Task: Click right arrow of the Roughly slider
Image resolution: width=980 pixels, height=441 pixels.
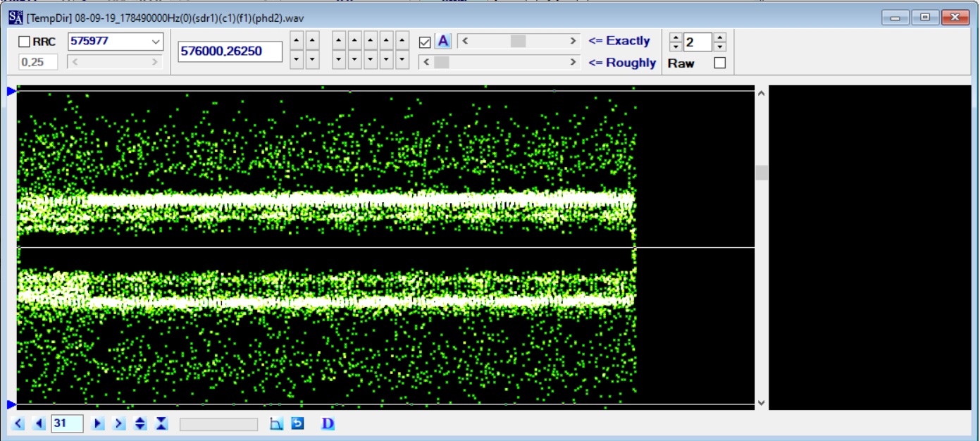Action: (x=573, y=63)
